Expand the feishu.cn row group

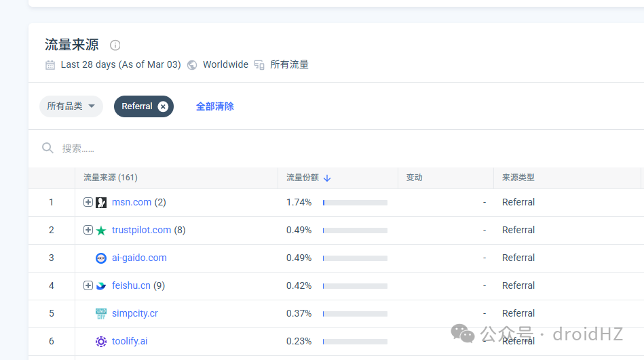coord(88,285)
